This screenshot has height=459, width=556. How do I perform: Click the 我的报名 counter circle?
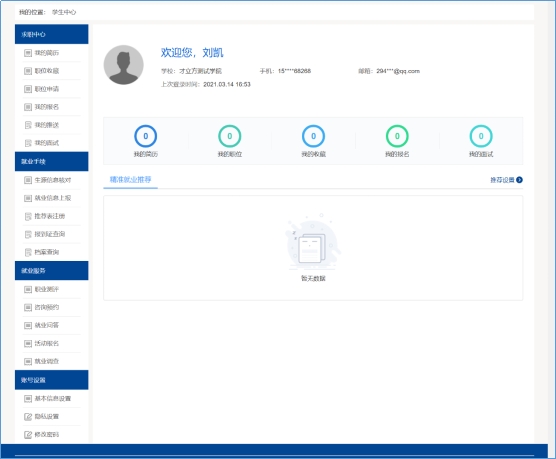pyautogui.click(x=397, y=136)
